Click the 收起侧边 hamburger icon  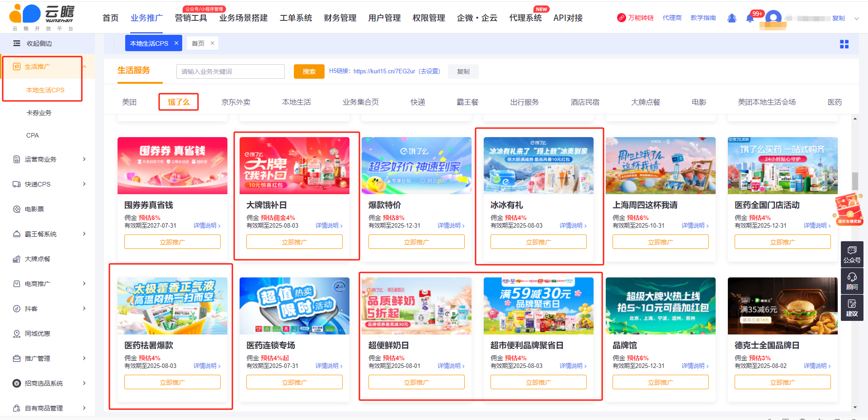coord(17,43)
